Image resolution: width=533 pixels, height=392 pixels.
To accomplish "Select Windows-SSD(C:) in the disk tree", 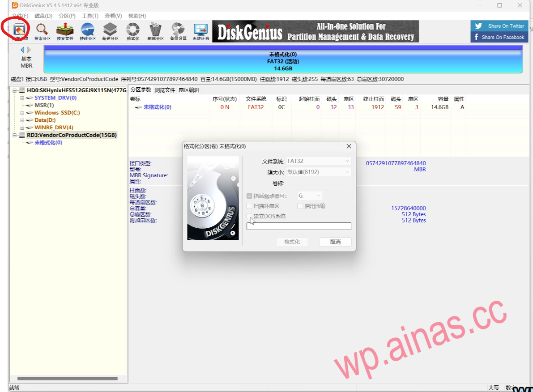I will (x=57, y=112).
